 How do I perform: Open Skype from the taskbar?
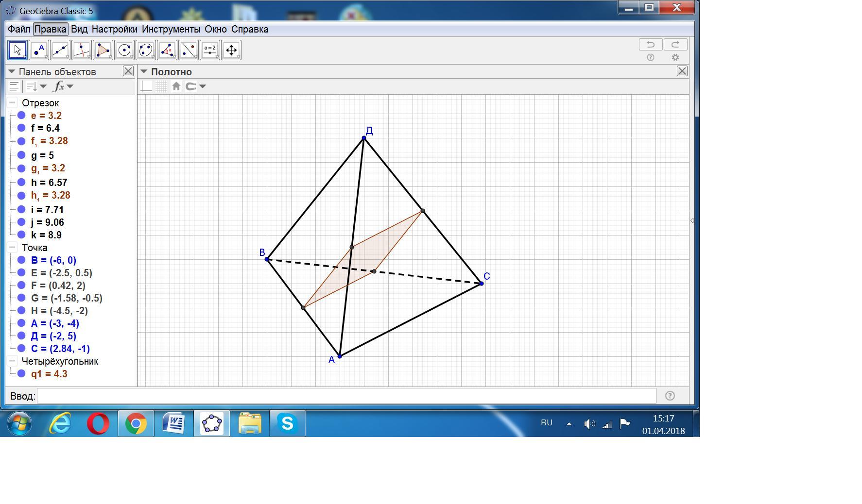click(287, 423)
